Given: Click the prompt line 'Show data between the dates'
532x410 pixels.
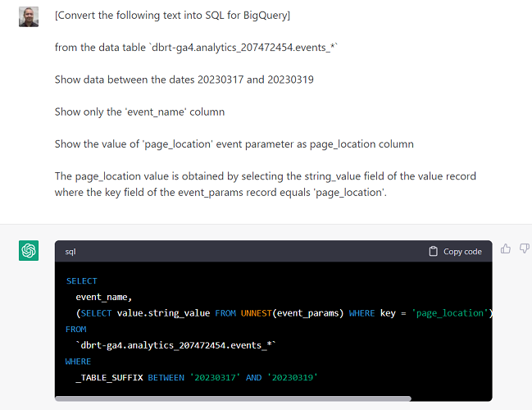Looking at the screenshot, I should [x=184, y=80].
